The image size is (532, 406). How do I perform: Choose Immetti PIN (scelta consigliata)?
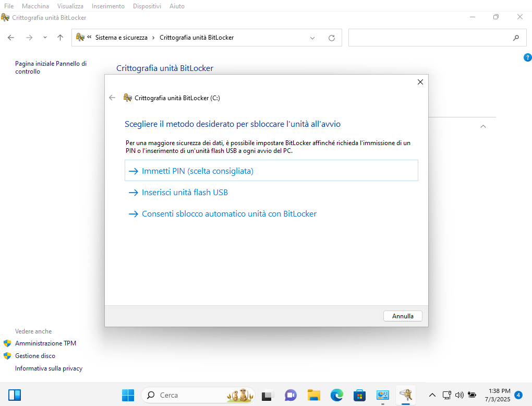[271, 171]
